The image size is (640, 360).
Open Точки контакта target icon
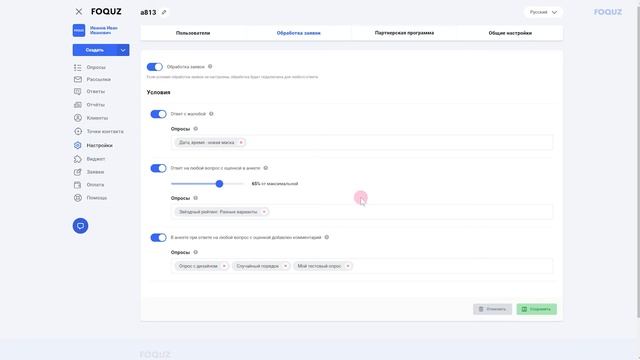(x=78, y=131)
